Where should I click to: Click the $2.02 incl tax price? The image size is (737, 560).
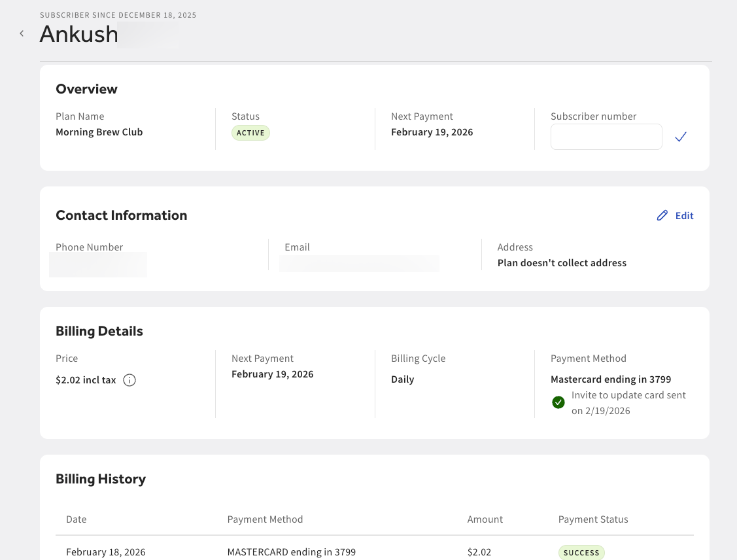click(x=86, y=380)
